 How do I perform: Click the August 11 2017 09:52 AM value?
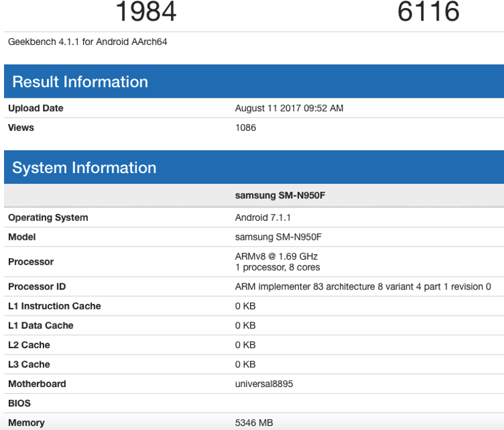[x=289, y=108]
